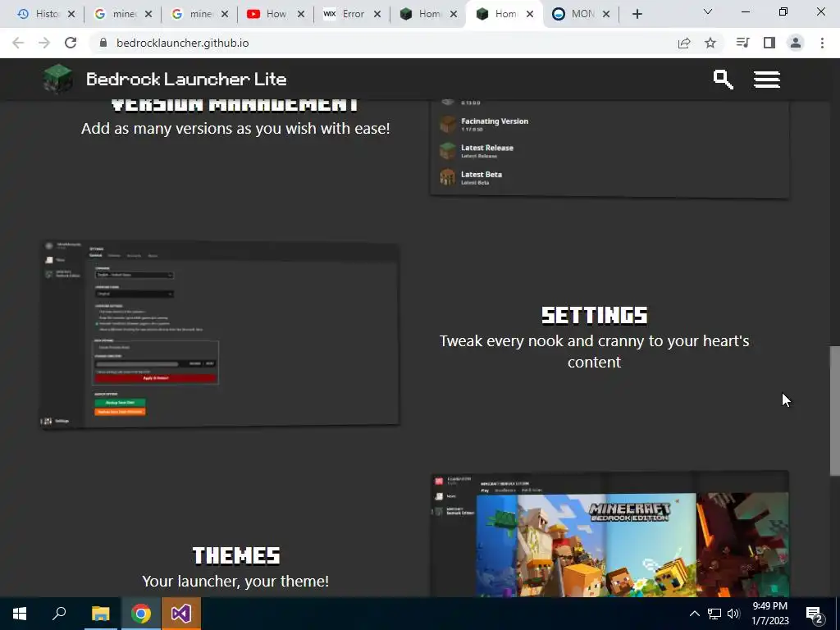
Task: Expand the tab search chevron
Action: (708, 11)
